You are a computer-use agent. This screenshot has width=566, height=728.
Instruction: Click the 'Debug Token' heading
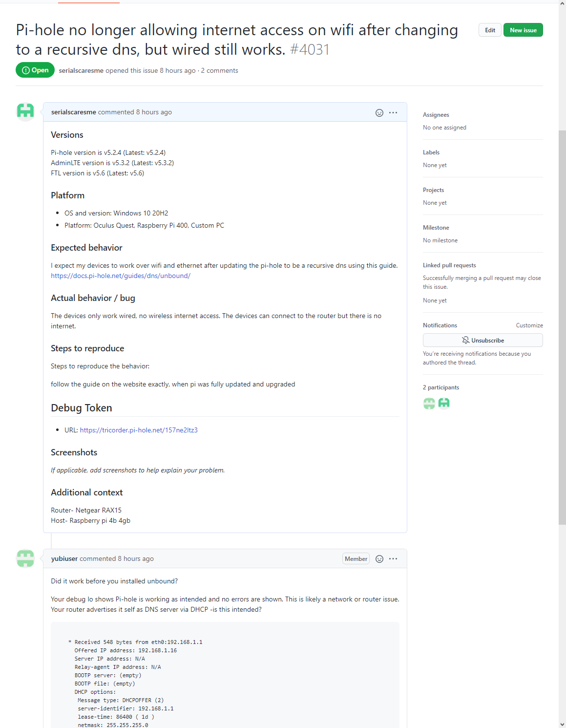point(82,408)
